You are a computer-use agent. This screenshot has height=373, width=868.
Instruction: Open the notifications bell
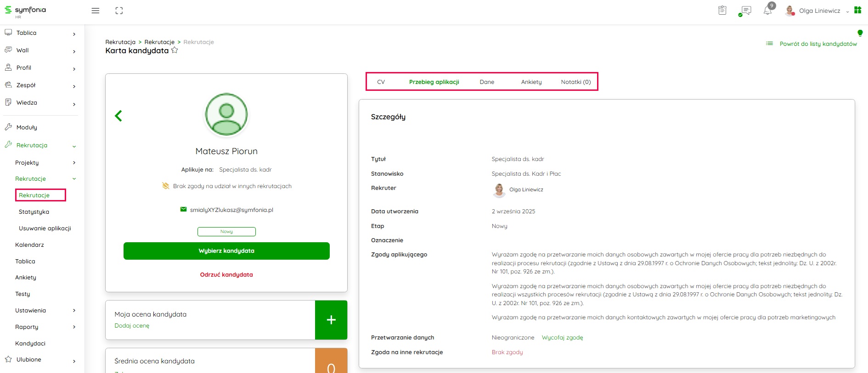pos(767,11)
